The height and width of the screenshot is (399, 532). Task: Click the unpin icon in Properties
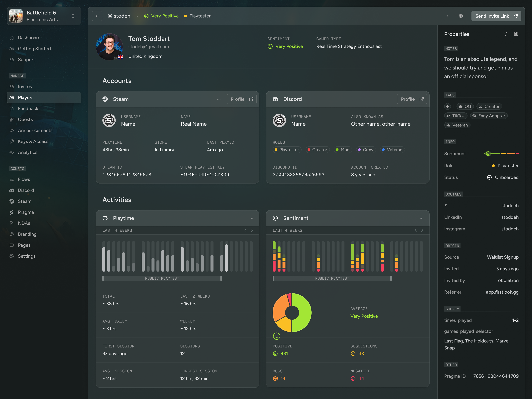[x=505, y=34]
